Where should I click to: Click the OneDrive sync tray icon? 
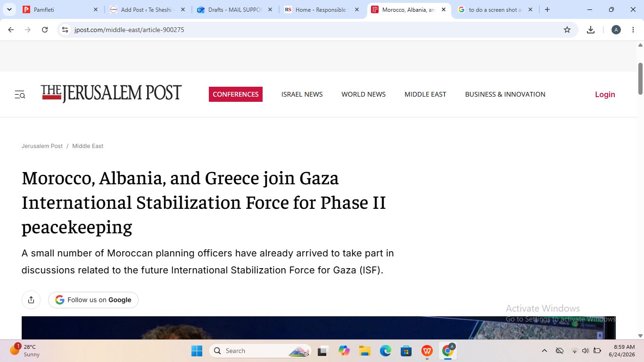pyautogui.click(x=560, y=351)
